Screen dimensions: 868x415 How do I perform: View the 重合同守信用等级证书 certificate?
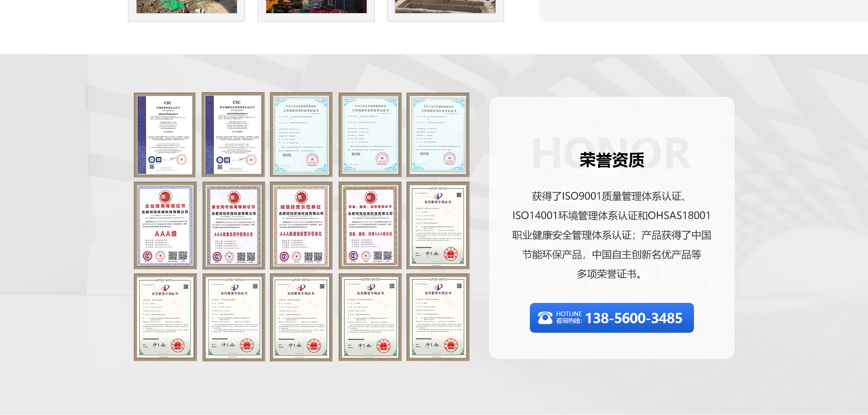click(233, 225)
